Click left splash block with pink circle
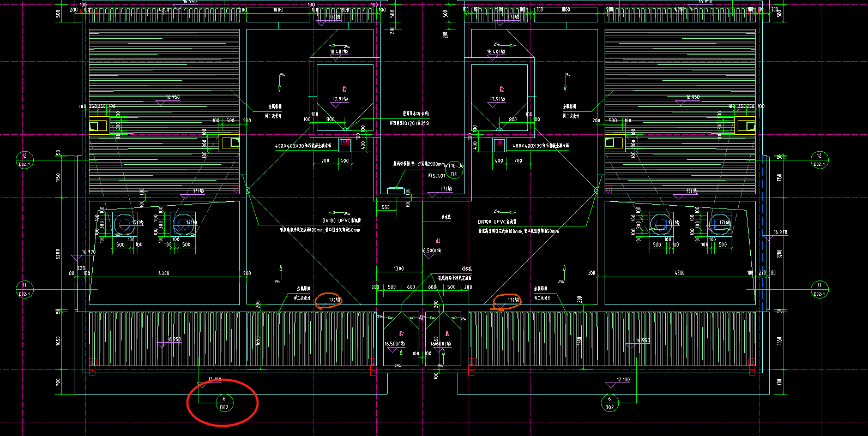Viewport: 868px width, 436px height. [345, 145]
